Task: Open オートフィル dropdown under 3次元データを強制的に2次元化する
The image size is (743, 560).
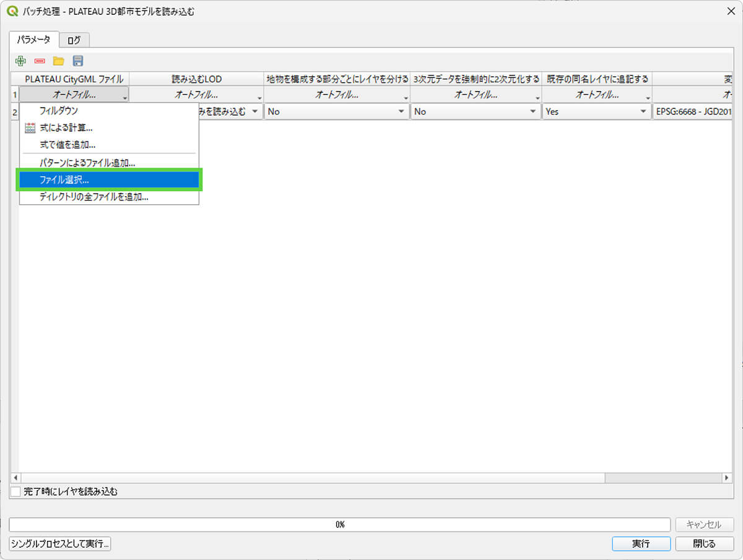Action: pos(476,95)
